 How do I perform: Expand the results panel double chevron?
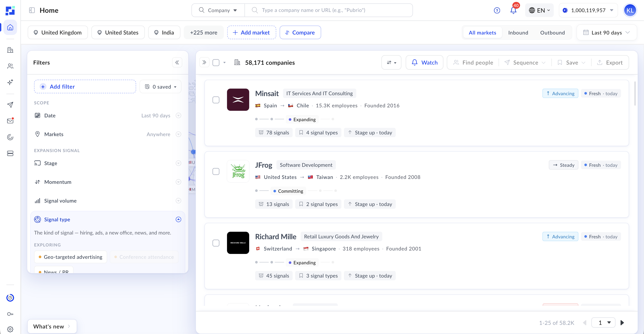(204, 62)
